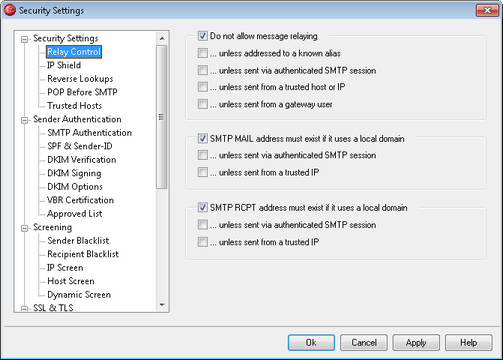Open SPF & Sender-ID settings
The image size is (503, 360).
pyautogui.click(x=80, y=146)
